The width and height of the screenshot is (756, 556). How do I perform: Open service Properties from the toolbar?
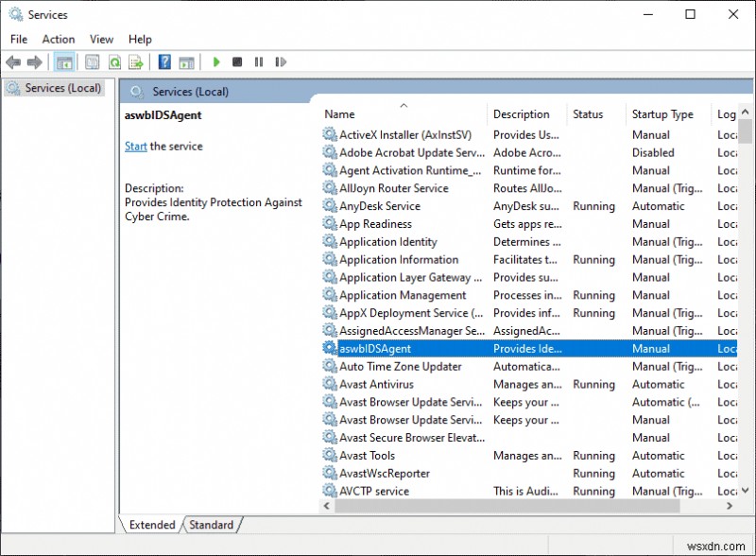[91, 62]
